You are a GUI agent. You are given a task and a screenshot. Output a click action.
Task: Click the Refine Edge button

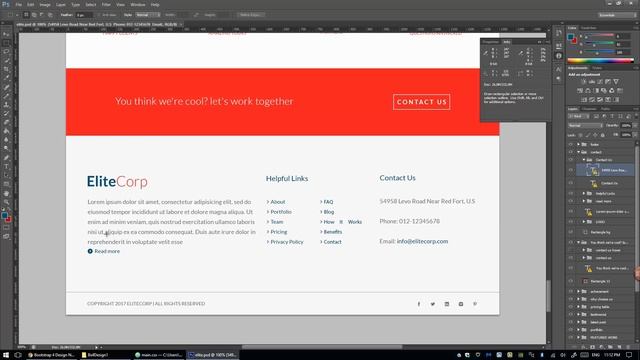coord(250,15)
